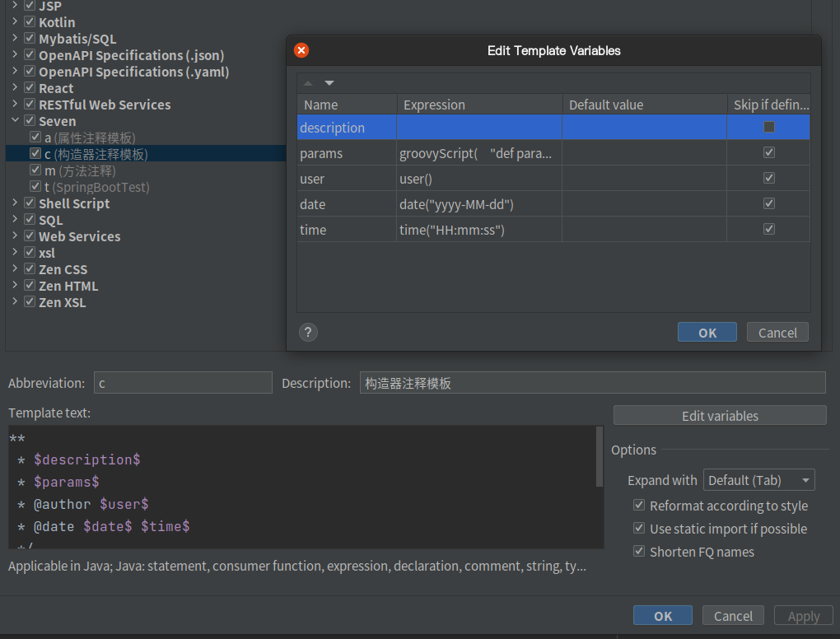Open help with question mark icon
Viewport: 840px width, 639px height.
tap(308, 333)
